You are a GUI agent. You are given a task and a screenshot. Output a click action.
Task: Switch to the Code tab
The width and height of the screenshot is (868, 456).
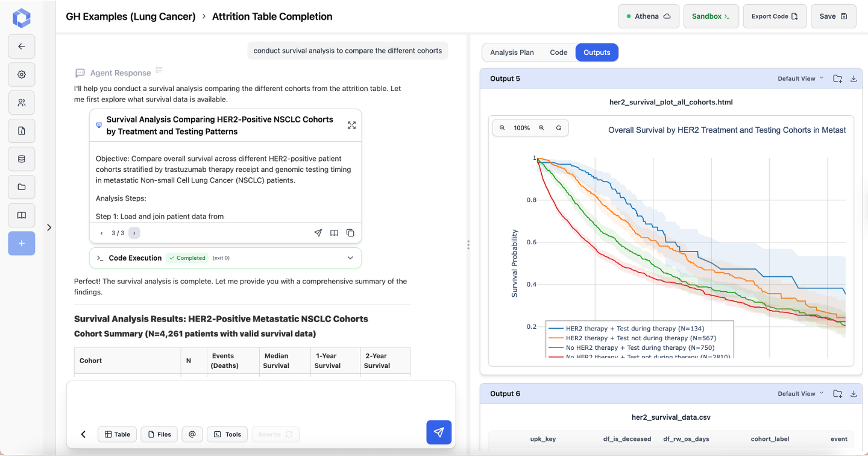pyautogui.click(x=559, y=52)
